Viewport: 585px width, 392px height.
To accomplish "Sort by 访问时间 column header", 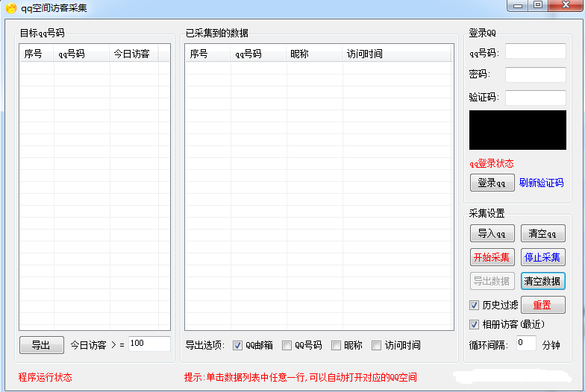I will (365, 54).
